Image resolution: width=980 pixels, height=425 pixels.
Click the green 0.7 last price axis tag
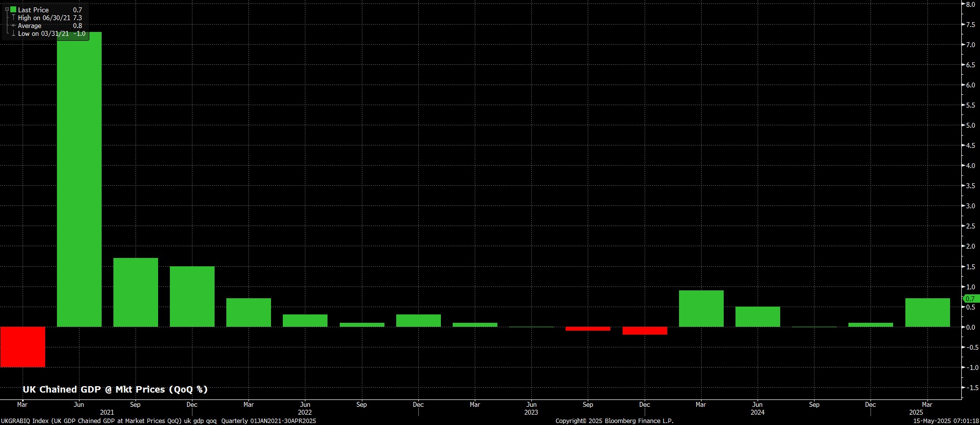pyautogui.click(x=971, y=299)
